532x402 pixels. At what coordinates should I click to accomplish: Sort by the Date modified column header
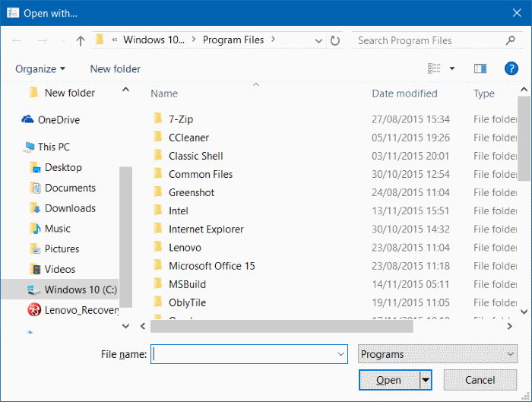(x=404, y=93)
